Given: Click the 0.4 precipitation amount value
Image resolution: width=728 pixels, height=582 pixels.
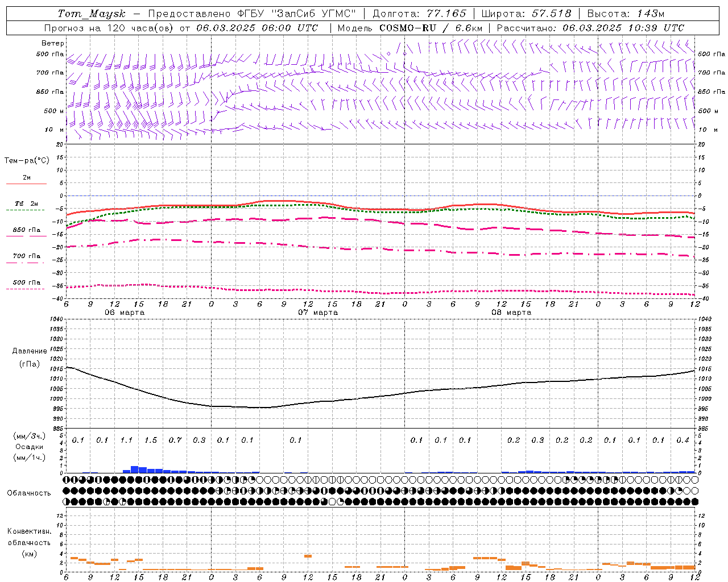Looking at the screenshot, I should 682,440.
